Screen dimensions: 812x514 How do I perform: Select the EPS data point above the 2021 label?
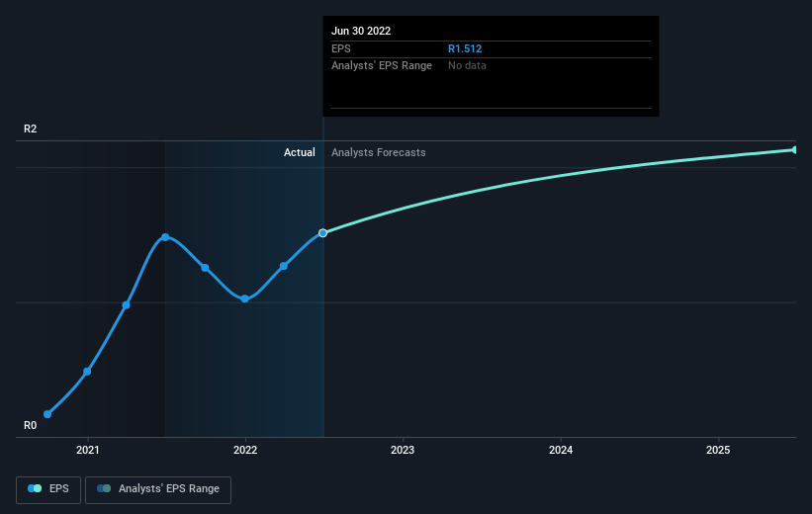(87, 371)
